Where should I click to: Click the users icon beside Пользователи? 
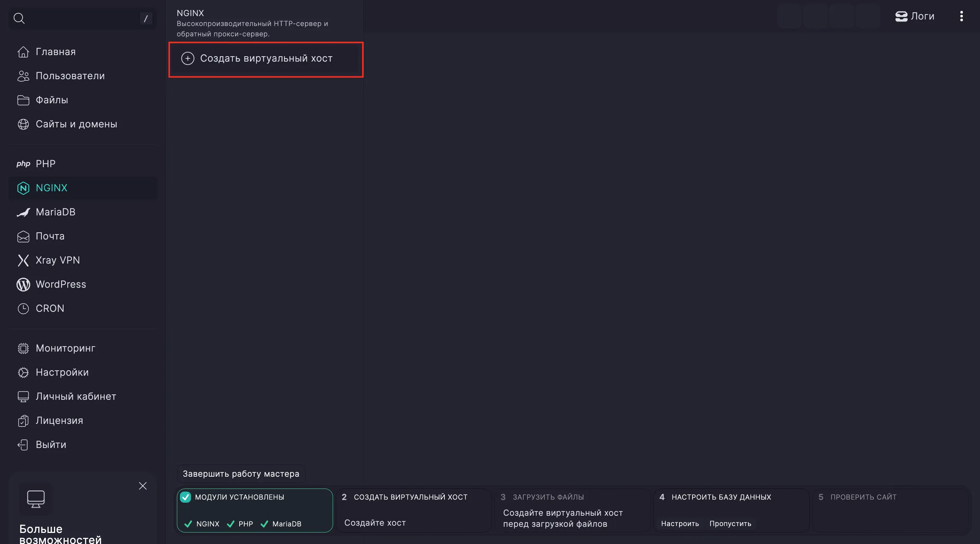23,76
